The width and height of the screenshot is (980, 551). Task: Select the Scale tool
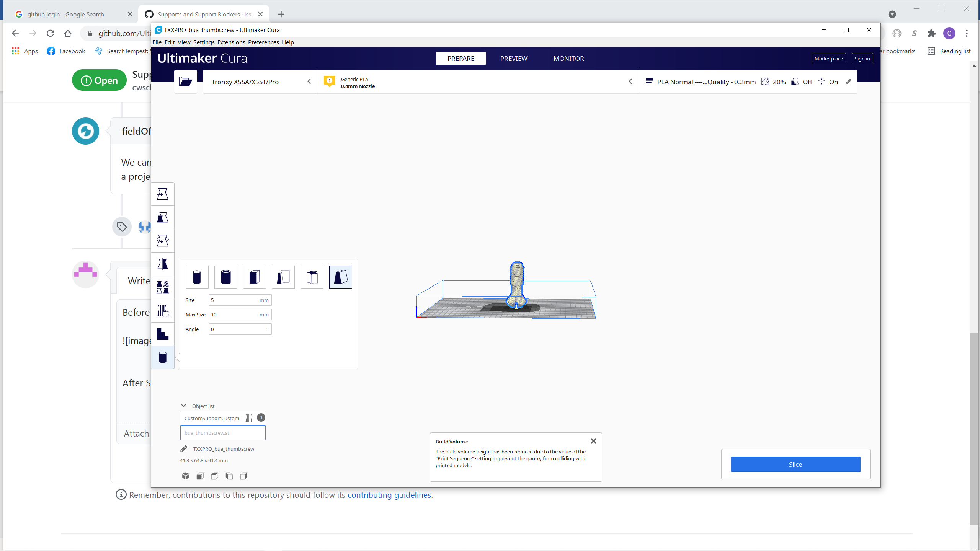point(163,217)
